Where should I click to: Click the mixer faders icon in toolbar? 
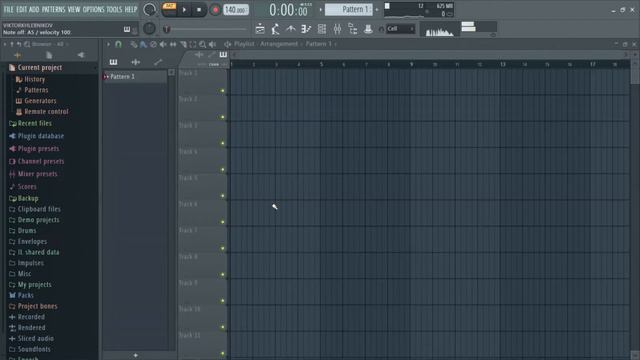point(337,29)
